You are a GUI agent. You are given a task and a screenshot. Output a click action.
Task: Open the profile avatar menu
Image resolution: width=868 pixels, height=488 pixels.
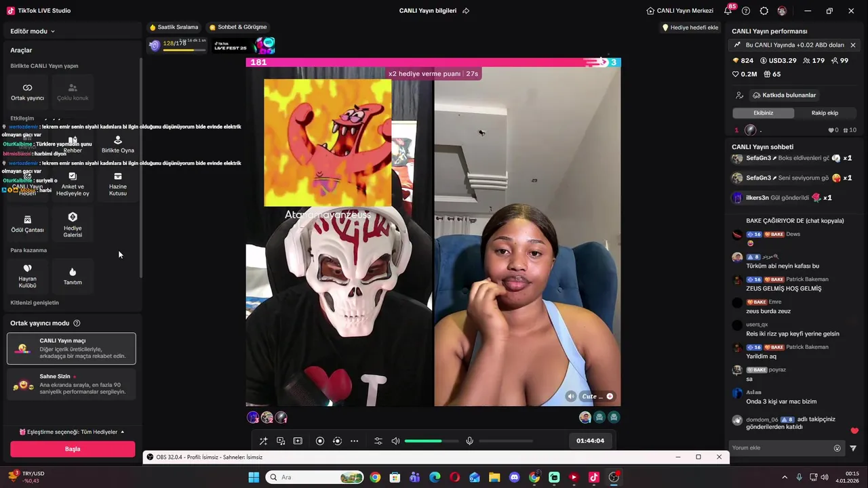(x=782, y=11)
